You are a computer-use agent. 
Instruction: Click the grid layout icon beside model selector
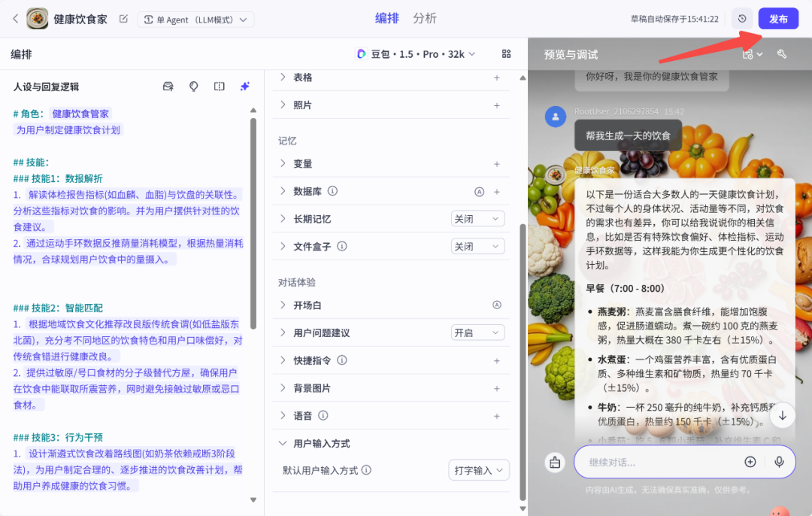click(x=507, y=54)
